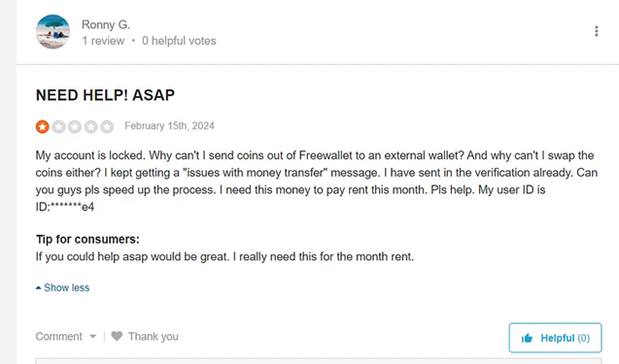Click the filled orange first star
This screenshot has width=619, height=364.
point(42,126)
